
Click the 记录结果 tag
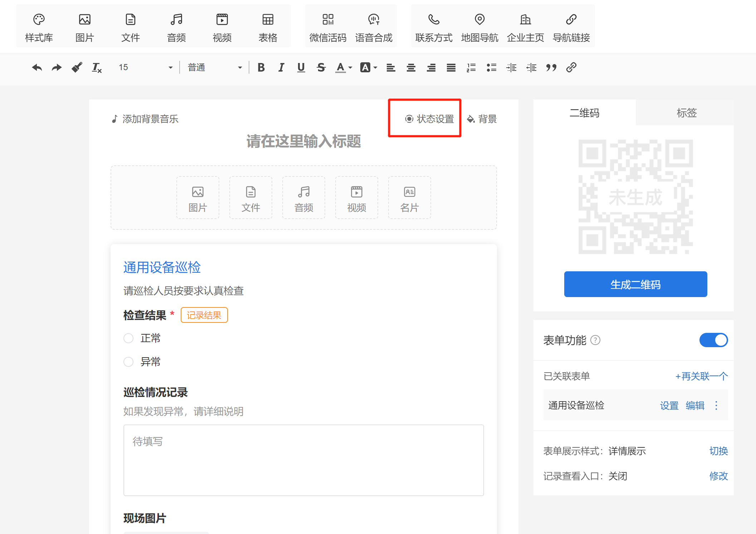pyautogui.click(x=204, y=315)
